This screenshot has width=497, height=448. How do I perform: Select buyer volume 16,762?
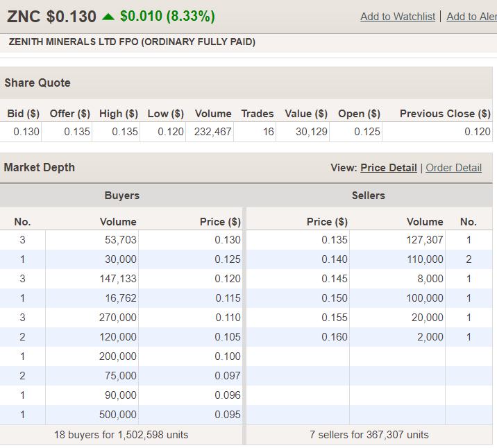[121, 298]
